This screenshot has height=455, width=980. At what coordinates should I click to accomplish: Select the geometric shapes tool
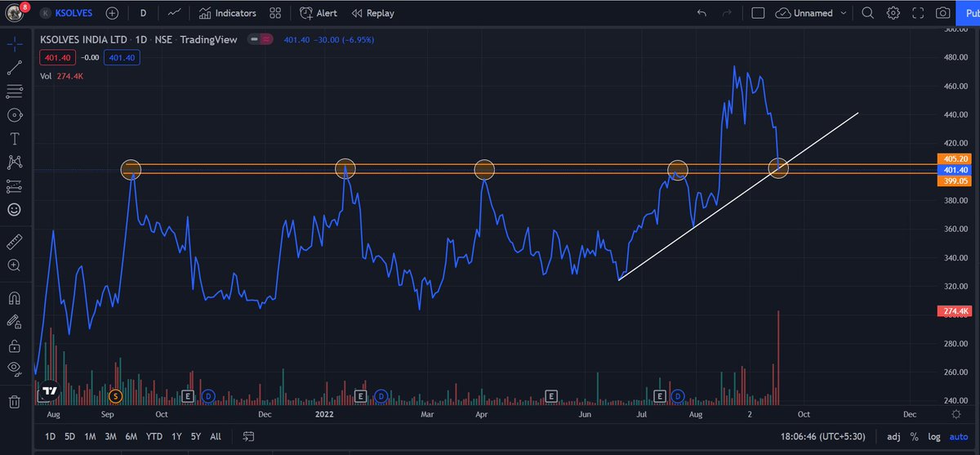coord(14,115)
